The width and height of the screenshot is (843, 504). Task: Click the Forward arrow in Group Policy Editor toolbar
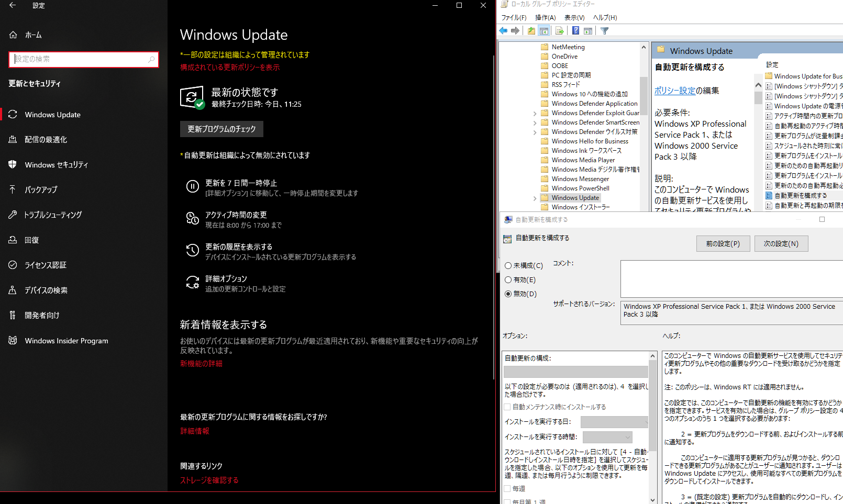point(515,31)
